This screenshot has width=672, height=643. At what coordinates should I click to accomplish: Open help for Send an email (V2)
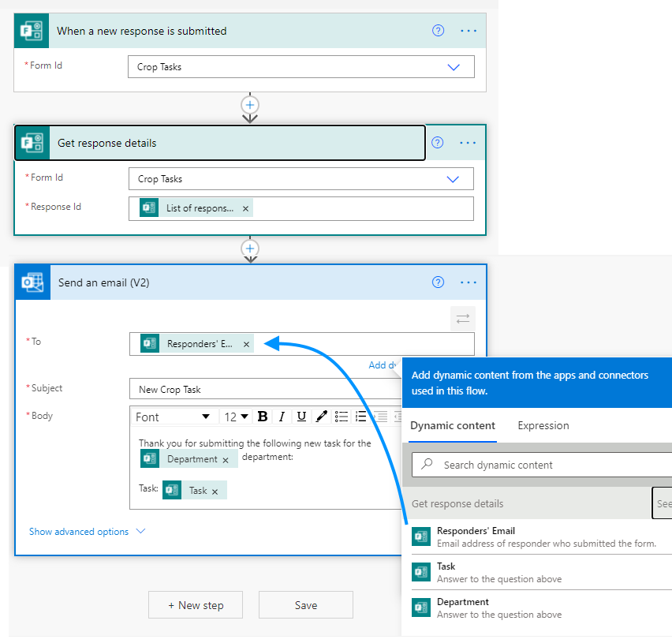point(438,282)
